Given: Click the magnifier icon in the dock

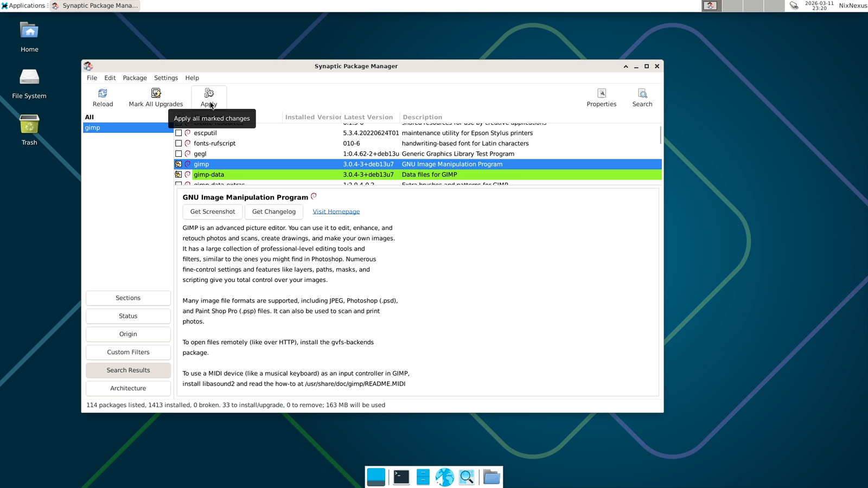Looking at the screenshot, I should (466, 477).
